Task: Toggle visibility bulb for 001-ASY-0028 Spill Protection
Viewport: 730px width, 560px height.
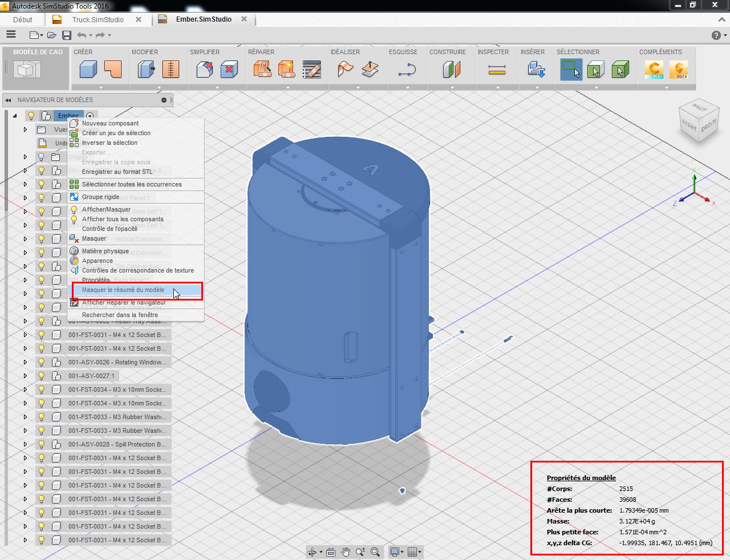Action: click(41, 444)
